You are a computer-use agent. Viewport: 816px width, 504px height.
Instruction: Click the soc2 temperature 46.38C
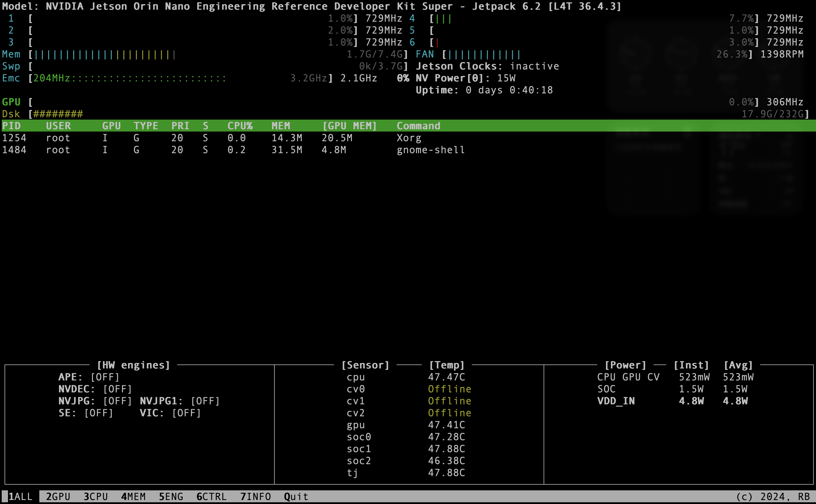click(x=446, y=461)
